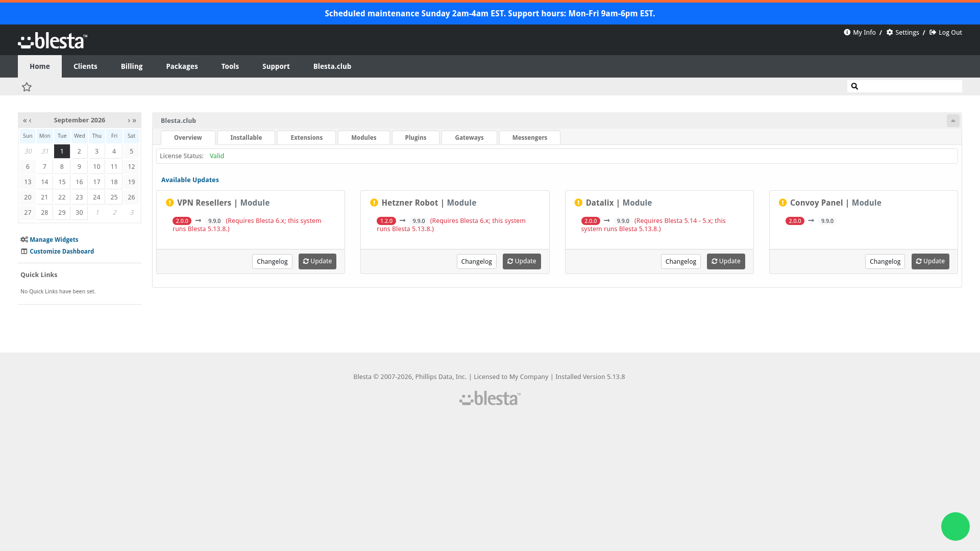Open the Clients menu
The image size is (980, 551).
[x=85, y=66]
